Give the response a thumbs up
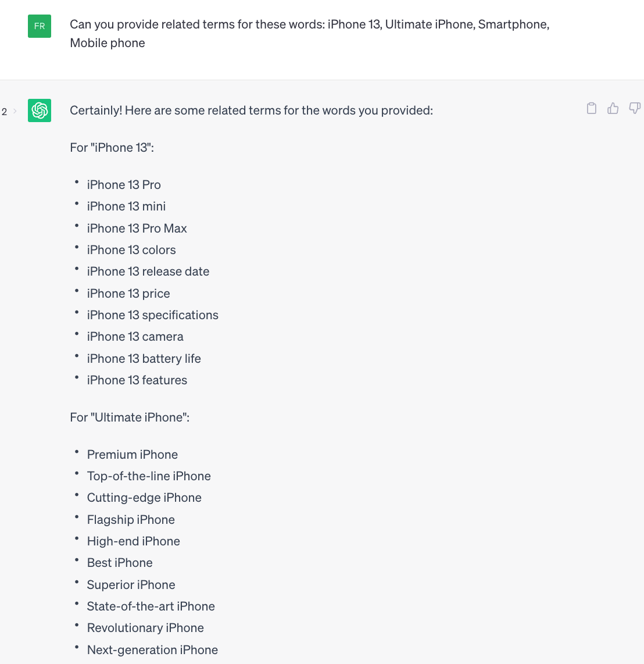Viewport: 644px width, 664px height. (x=613, y=108)
